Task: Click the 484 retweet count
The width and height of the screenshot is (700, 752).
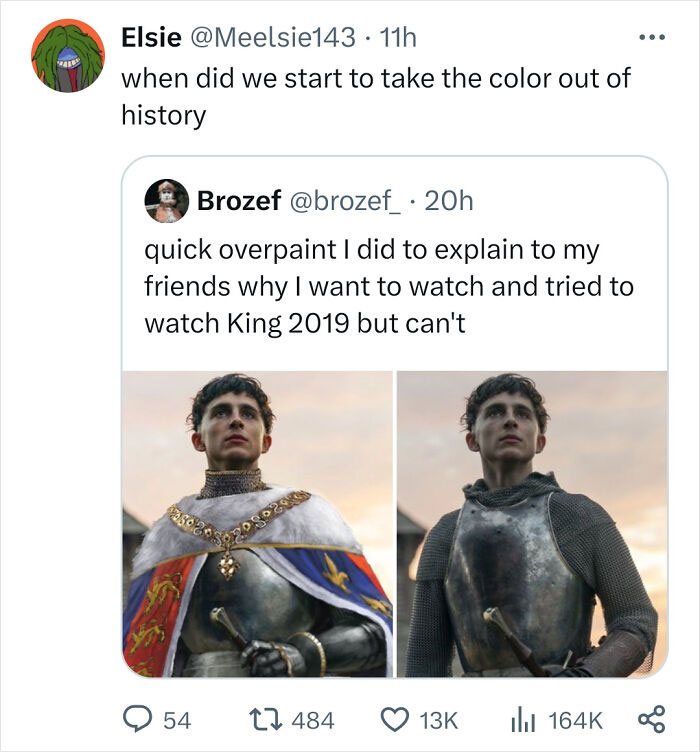Action: pyautogui.click(x=314, y=720)
